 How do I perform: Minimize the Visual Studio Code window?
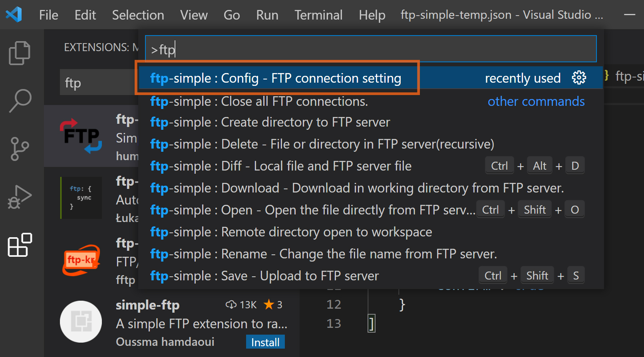(630, 15)
